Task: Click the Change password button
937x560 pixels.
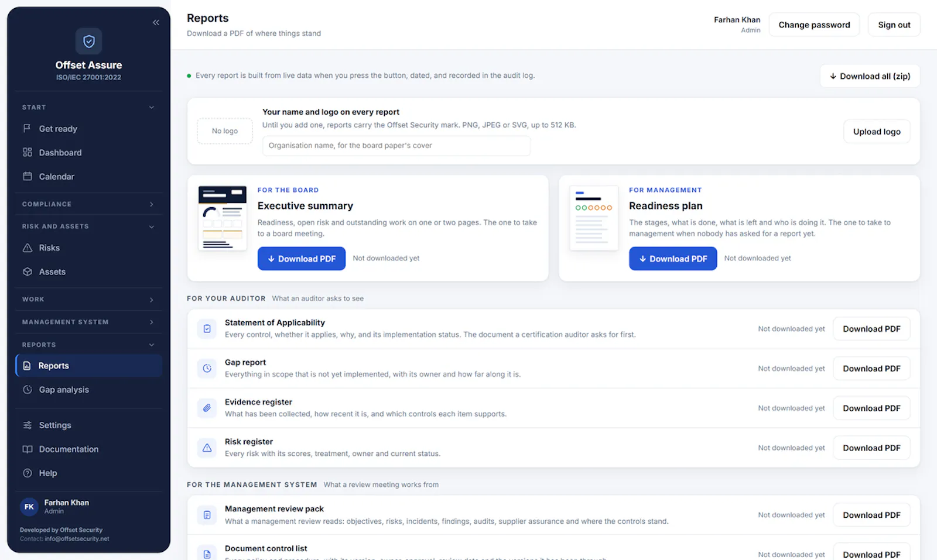Action: 814,25
